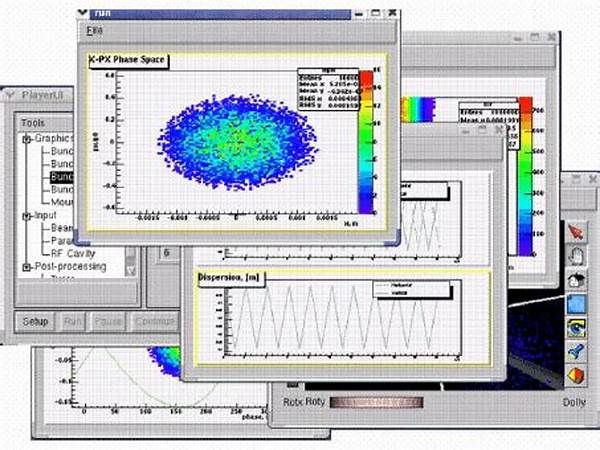Click the Dispersion, [m] plot title
This screenshot has height=450, width=600.
(x=230, y=277)
